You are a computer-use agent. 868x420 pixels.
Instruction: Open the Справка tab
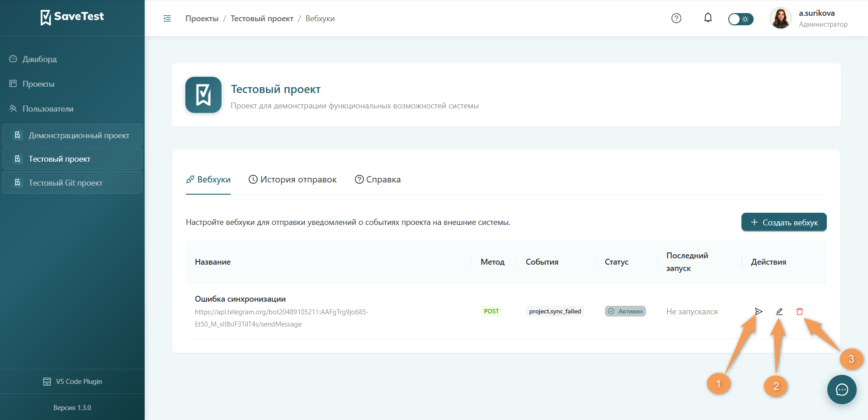click(377, 179)
